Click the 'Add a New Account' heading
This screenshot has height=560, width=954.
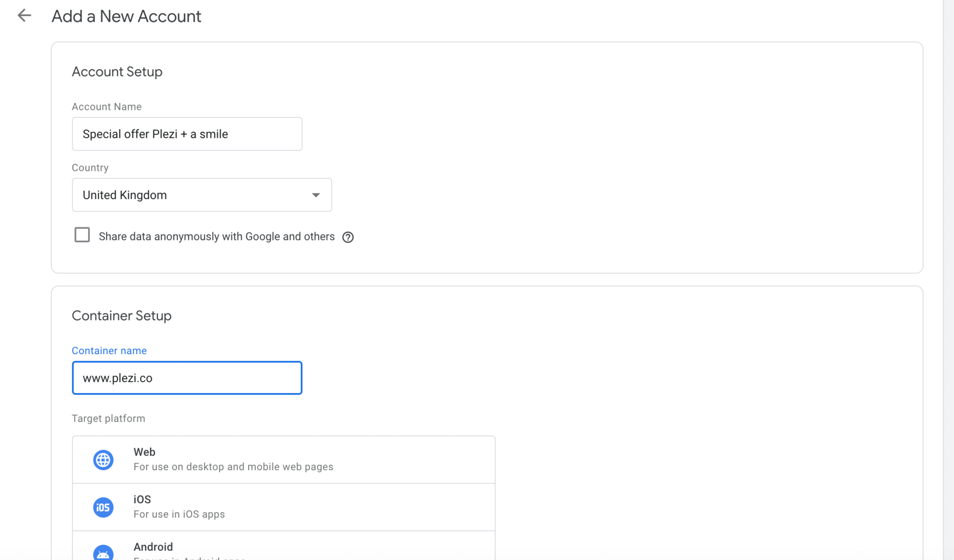point(126,16)
